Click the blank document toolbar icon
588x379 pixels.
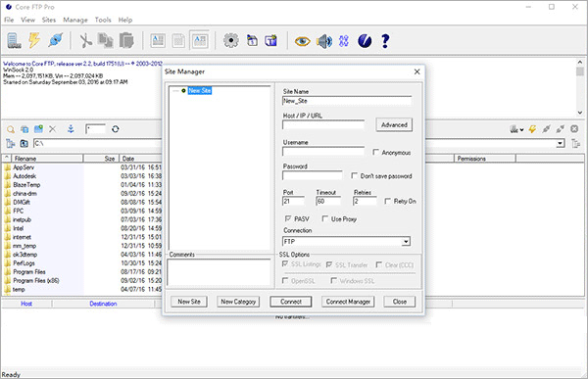[178, 40]
